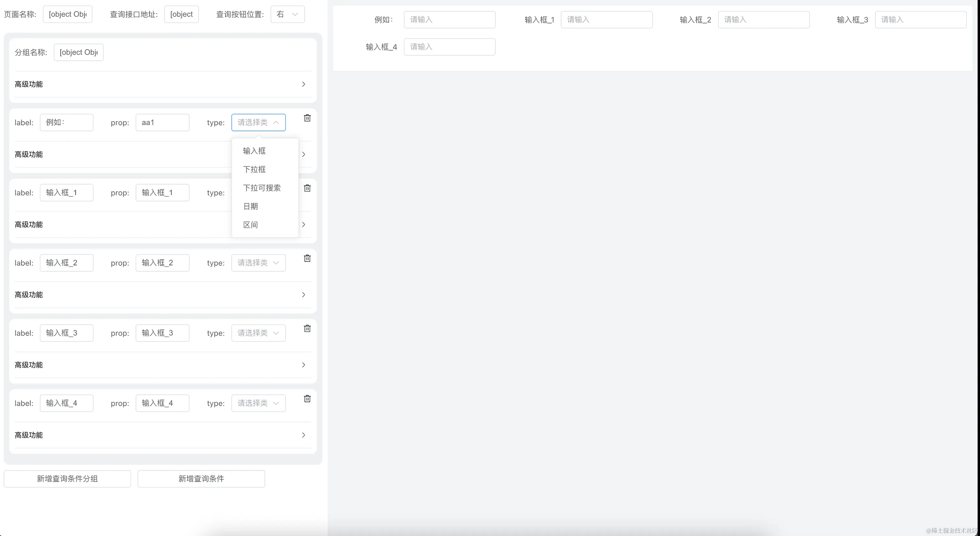Pick 日期 from the type options
This screenshot has width=980, height=536.
(x=250, y=206)
